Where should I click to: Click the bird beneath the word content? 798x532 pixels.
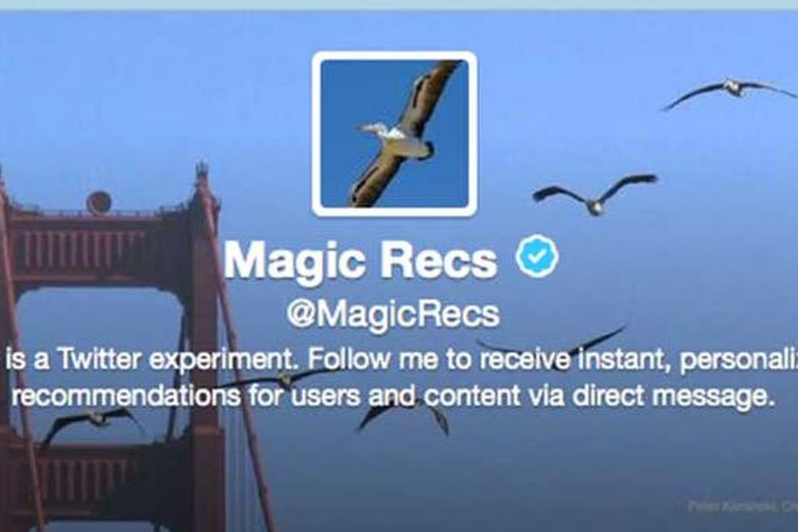pos(404,414)
